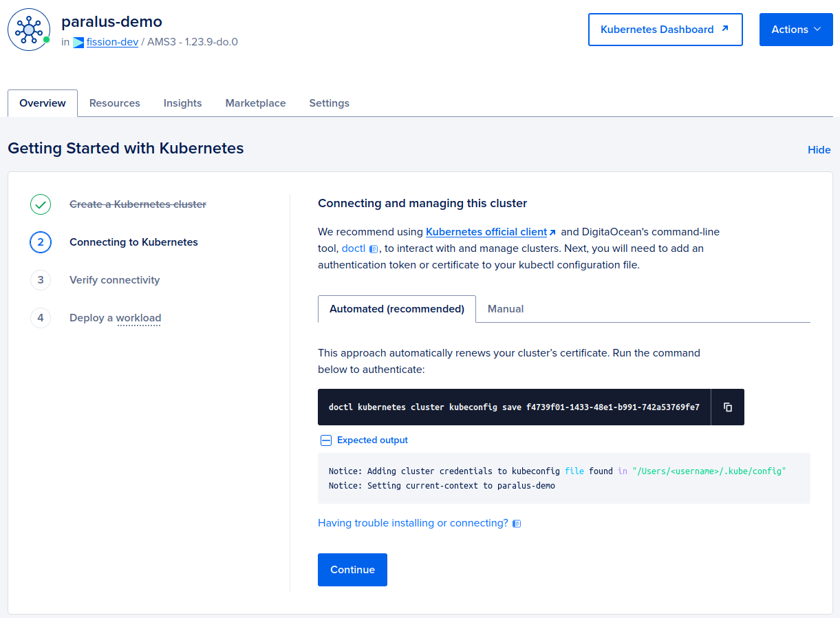Open the fission-dev project link

tap(112, 42)
